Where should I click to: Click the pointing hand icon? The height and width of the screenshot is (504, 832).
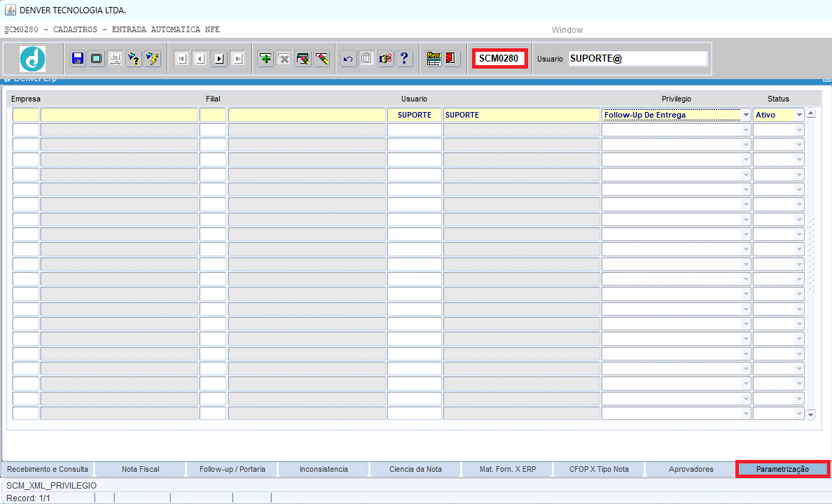click(386, 58)
